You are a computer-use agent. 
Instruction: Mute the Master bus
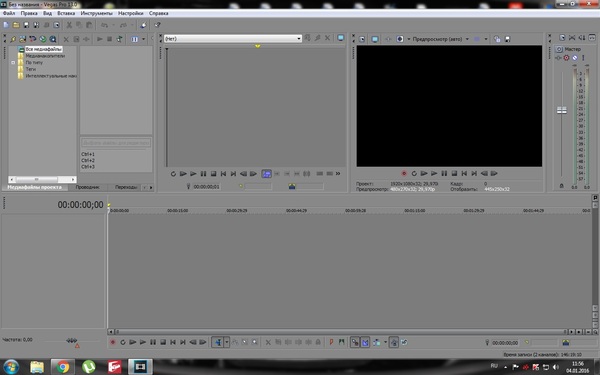click(x=575, y=58)
